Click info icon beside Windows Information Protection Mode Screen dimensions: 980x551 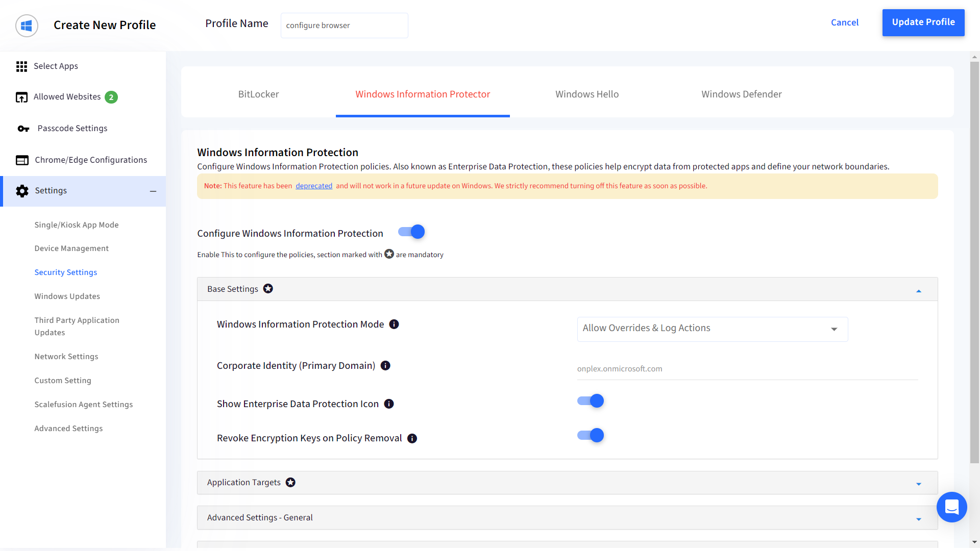click(x=394, y=324)
